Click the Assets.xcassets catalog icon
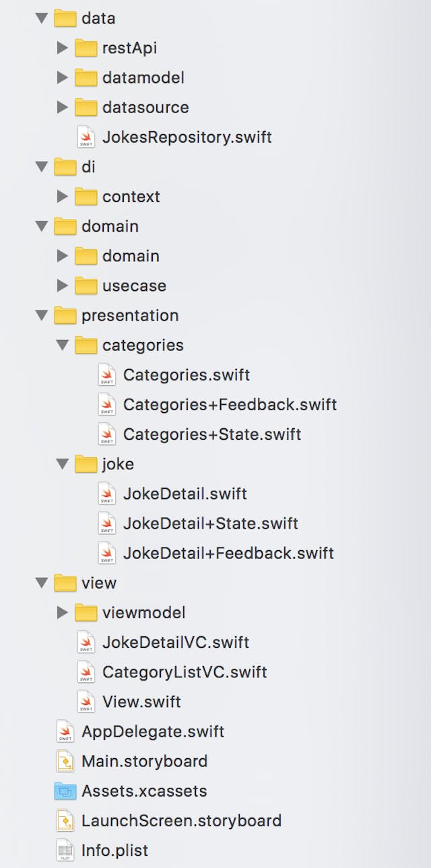The image size is (431, 868). (65, 791)
